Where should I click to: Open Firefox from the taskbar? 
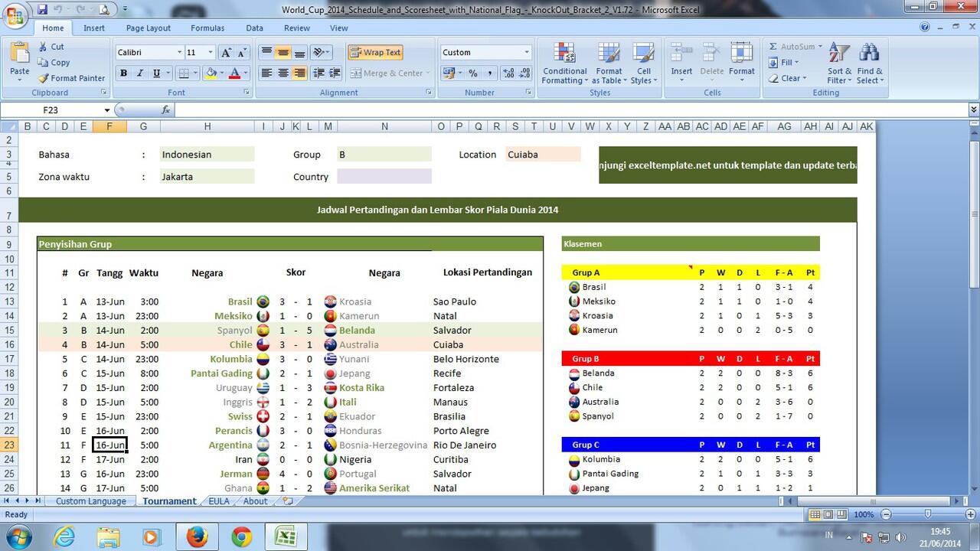(196, 537)
